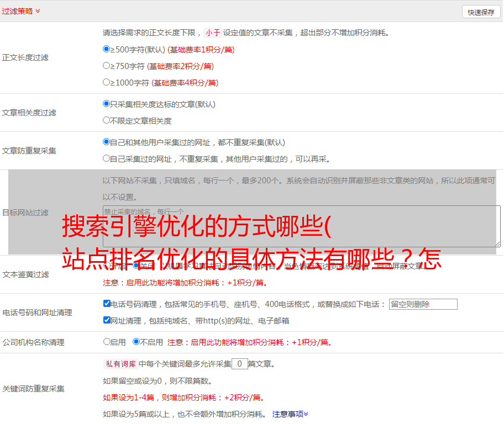The height and width of the screenshot is (424, 504).
Task: Click the resize grip of the domain textarea
Action: click(497, 244)
